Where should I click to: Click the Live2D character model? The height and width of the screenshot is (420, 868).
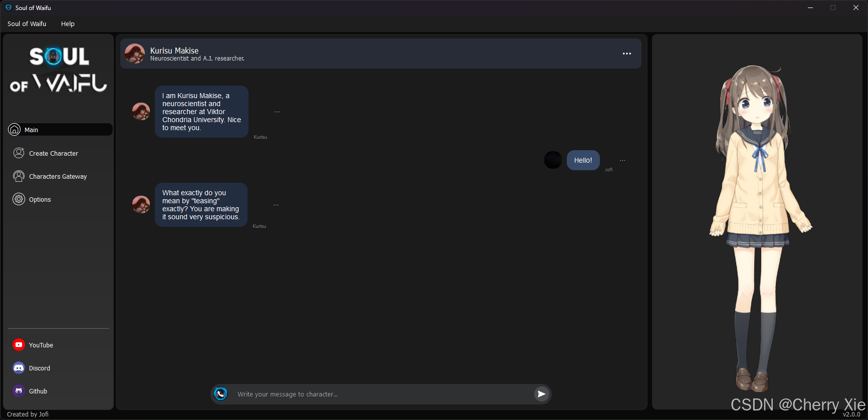[760, 228]
